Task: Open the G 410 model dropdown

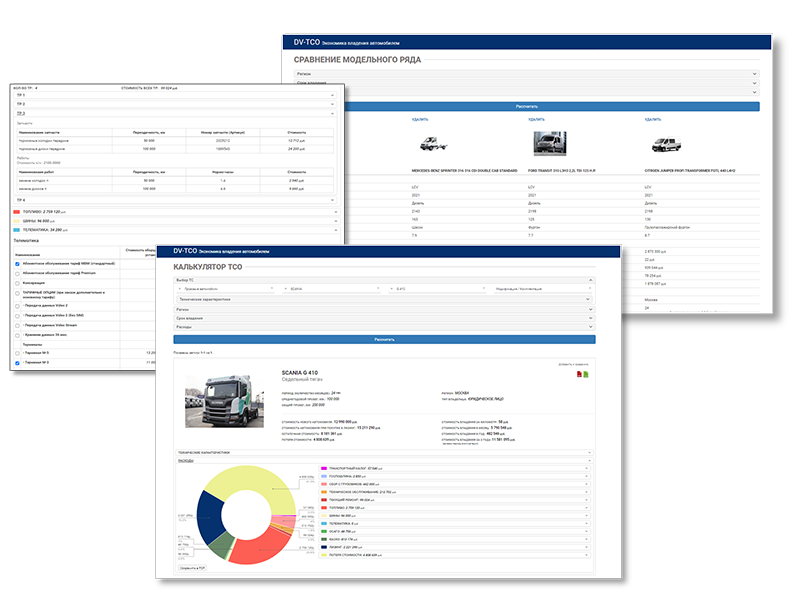Action: tap(437, 289)
